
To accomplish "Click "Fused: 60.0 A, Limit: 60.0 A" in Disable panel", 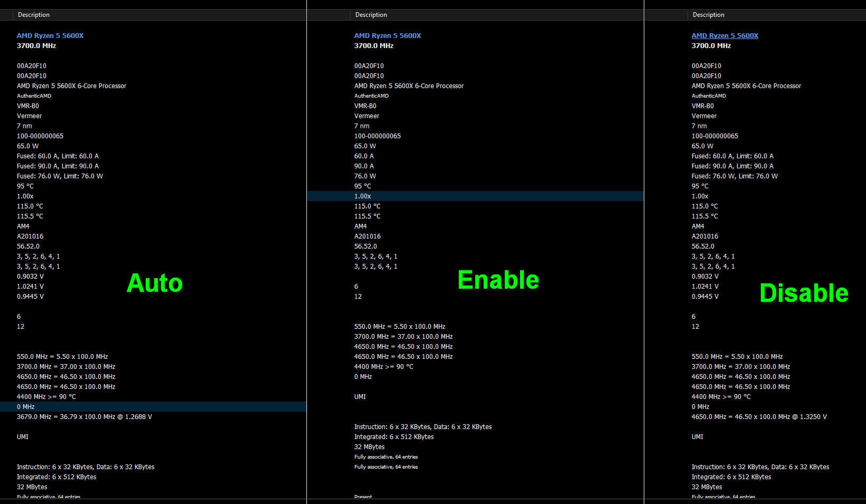I will [733, 156].
